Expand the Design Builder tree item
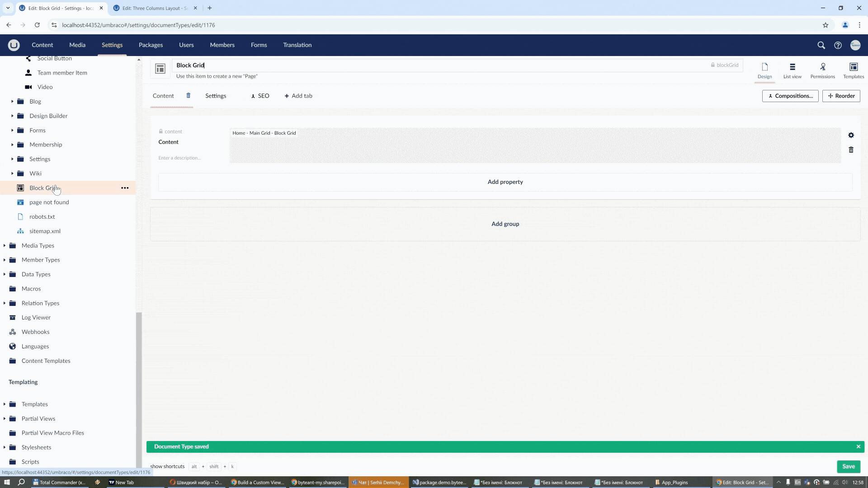The width and height of the screenshot is (868, 488). [x=12, y=116]
